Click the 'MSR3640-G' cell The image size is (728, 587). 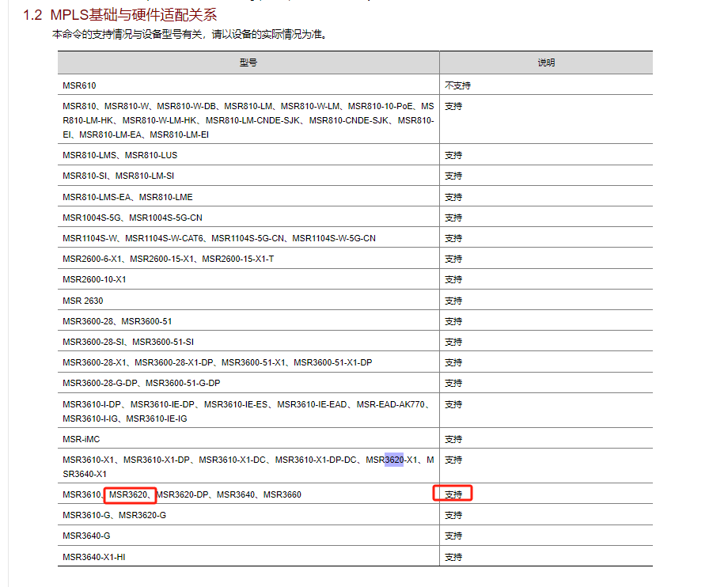(x=248, y=536)
